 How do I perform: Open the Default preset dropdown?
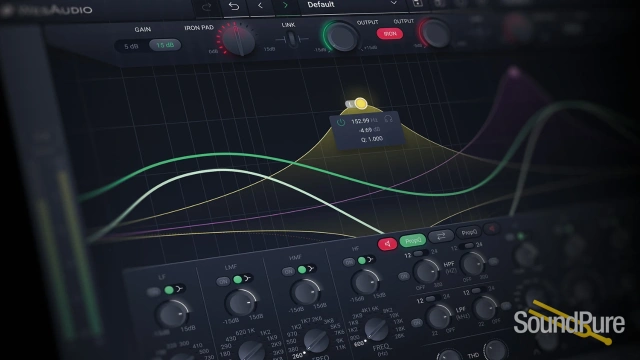click(352, 4)
